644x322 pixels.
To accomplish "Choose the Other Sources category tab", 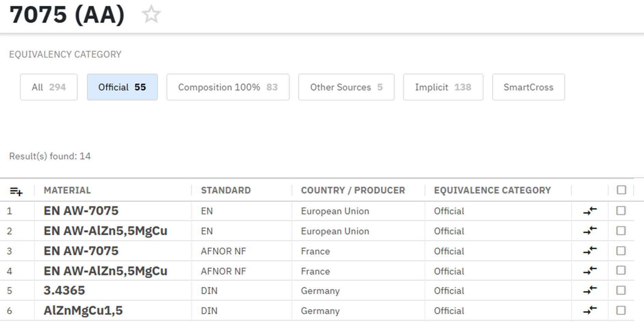I will [x=346, y=87].
